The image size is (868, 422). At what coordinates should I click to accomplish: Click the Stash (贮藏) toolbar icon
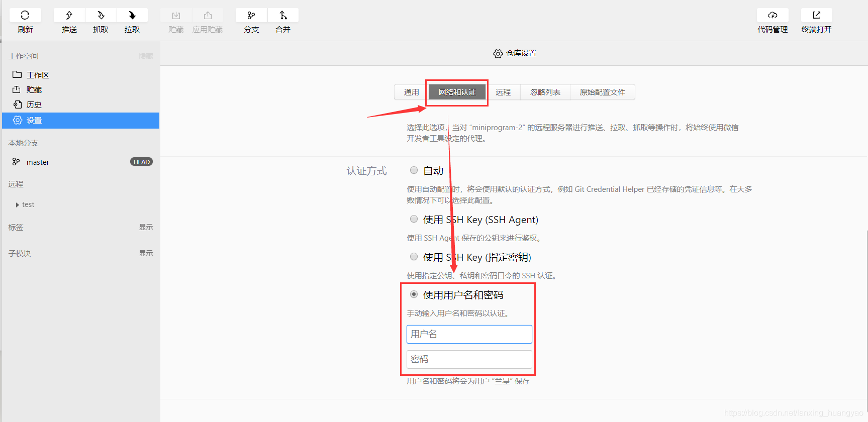[x=176, y=16]
